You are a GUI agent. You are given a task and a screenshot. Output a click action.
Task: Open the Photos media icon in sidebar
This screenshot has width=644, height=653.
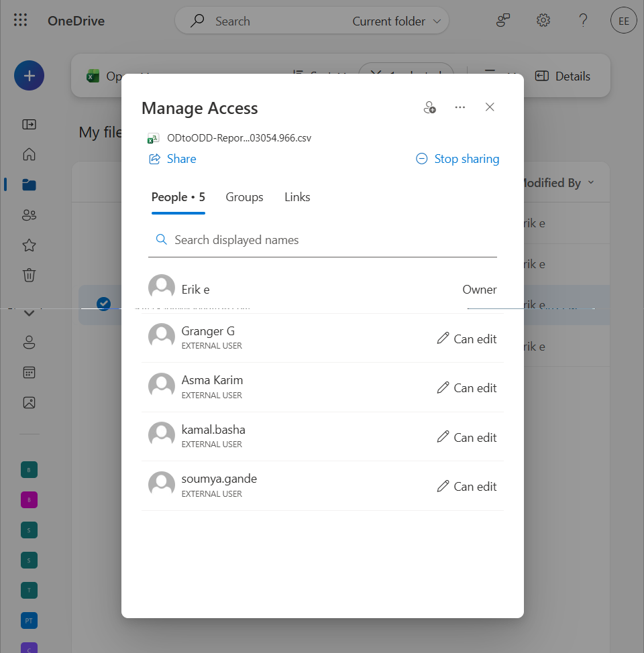tap(29, 402)
